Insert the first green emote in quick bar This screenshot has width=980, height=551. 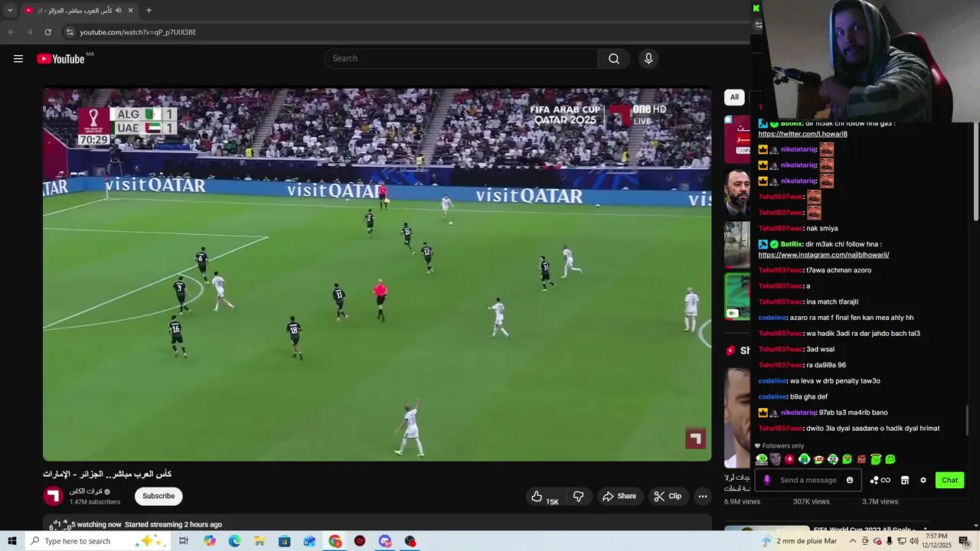pyautogui.click(x=761, y=459)
